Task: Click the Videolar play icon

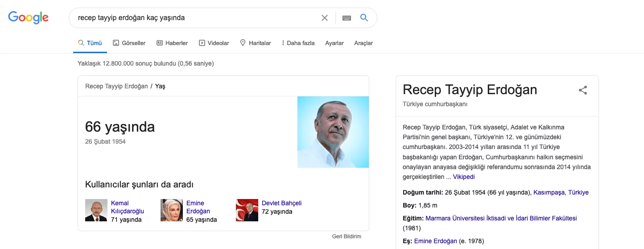Action: (202, 43)
